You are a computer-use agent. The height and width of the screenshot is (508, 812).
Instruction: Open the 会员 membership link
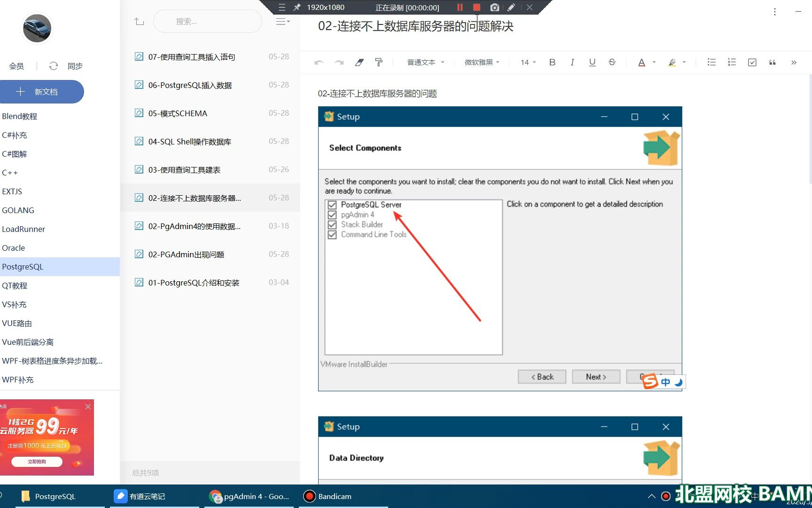16,66
